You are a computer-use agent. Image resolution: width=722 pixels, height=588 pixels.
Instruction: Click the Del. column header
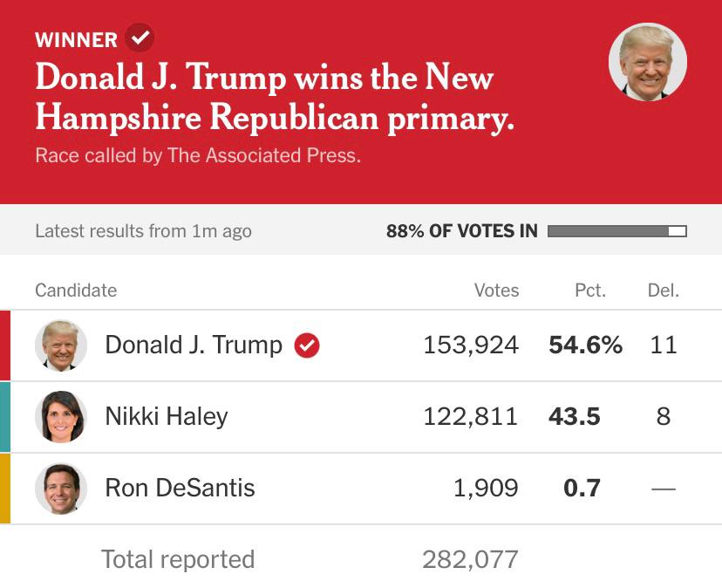point(663,291)
